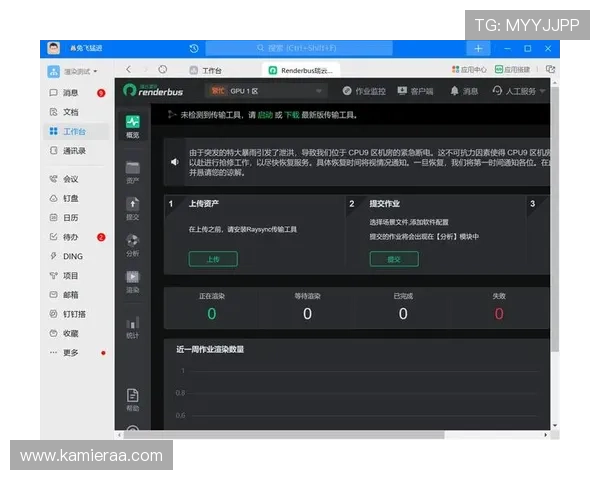Open the bell 消息 notifications in Renderbus header
The image size is (600, 480).
(x=464, y=91)
